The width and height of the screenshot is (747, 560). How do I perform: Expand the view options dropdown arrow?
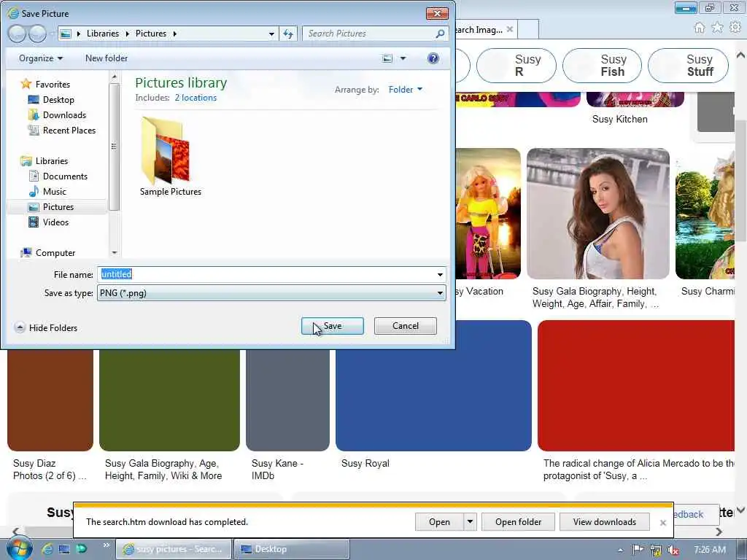tap(403, 58)
